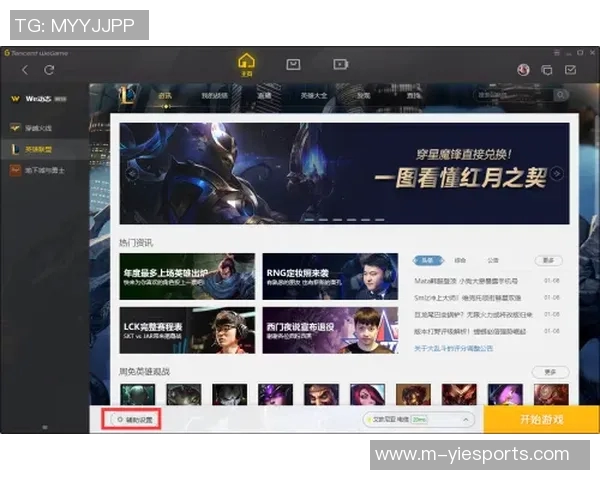
Task: Open the 辅助设置 gear settings
Action: tap(133, 419)
